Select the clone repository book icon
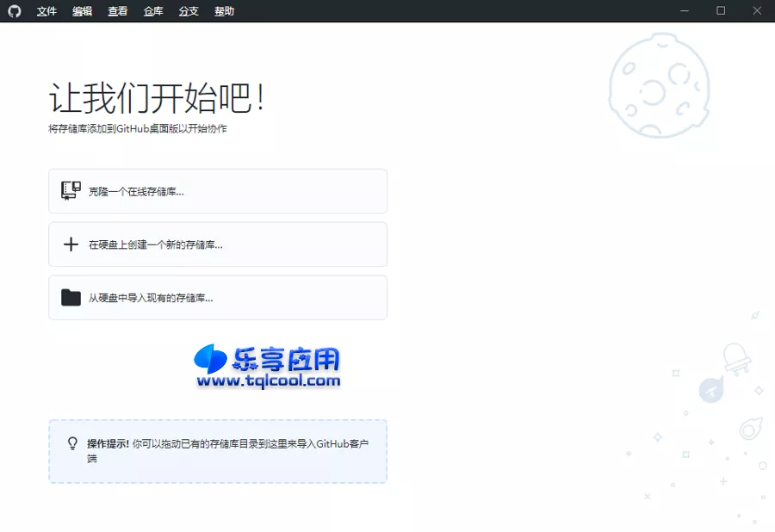775x532 pixels. click(x=71, y=190)
